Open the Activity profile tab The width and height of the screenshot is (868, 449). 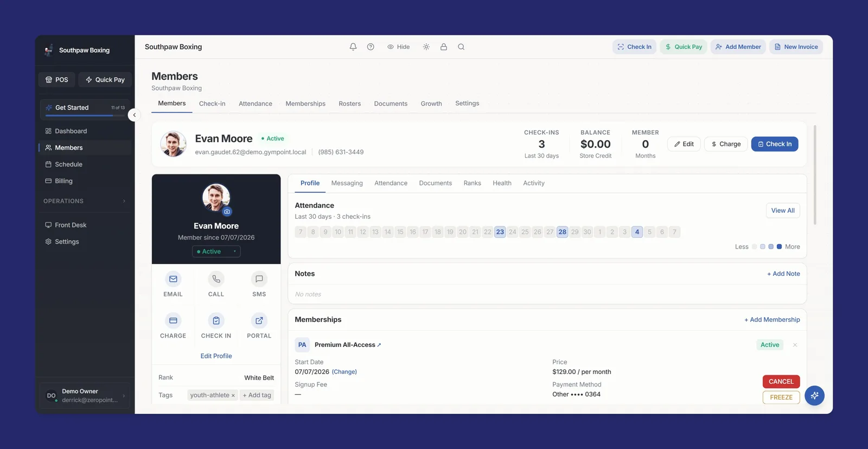pyautogui.click(x=534, y=183)
